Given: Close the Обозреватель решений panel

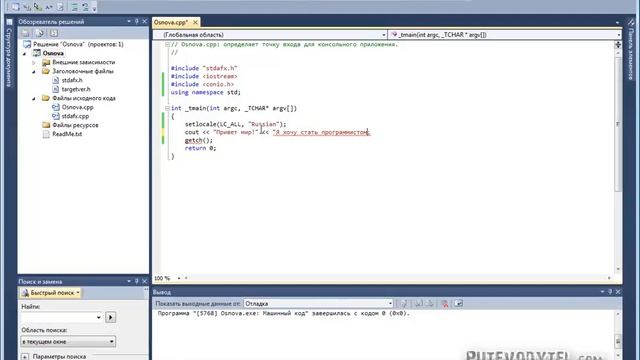Looking at the screenshot, I should 144,21.
